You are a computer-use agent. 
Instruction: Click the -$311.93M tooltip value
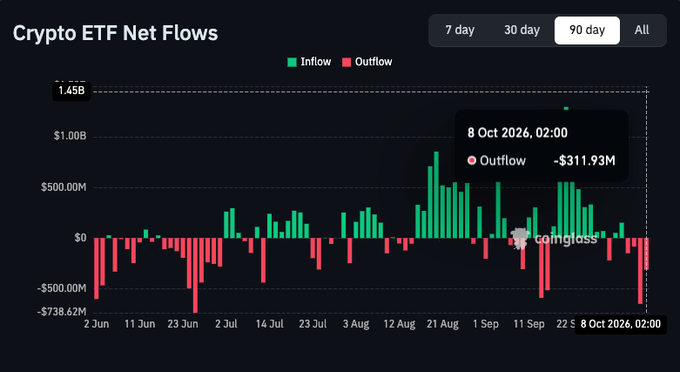click(584, 161)
